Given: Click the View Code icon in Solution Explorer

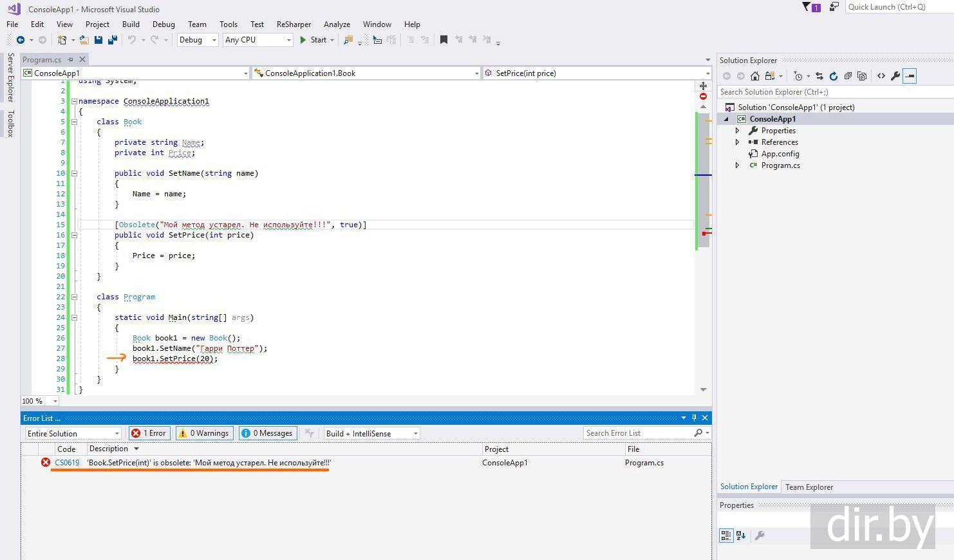Looking at the screenshot, I should (881, 76).
